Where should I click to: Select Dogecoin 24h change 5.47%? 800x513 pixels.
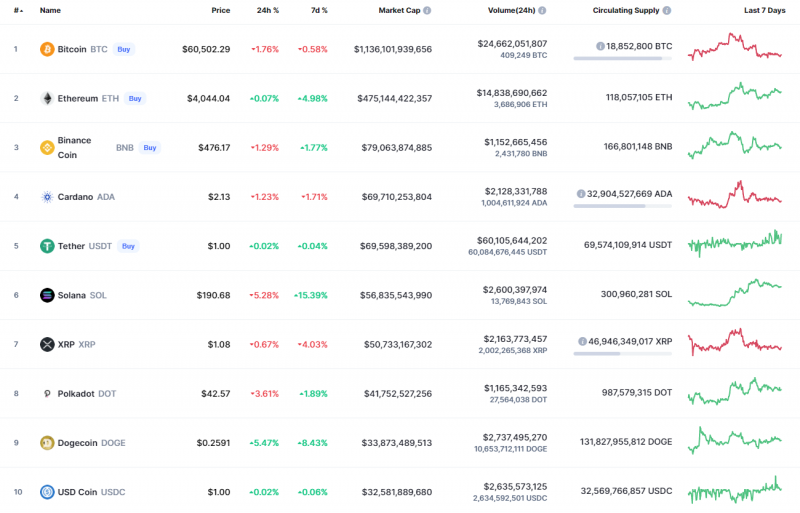(x=264, y=443)
